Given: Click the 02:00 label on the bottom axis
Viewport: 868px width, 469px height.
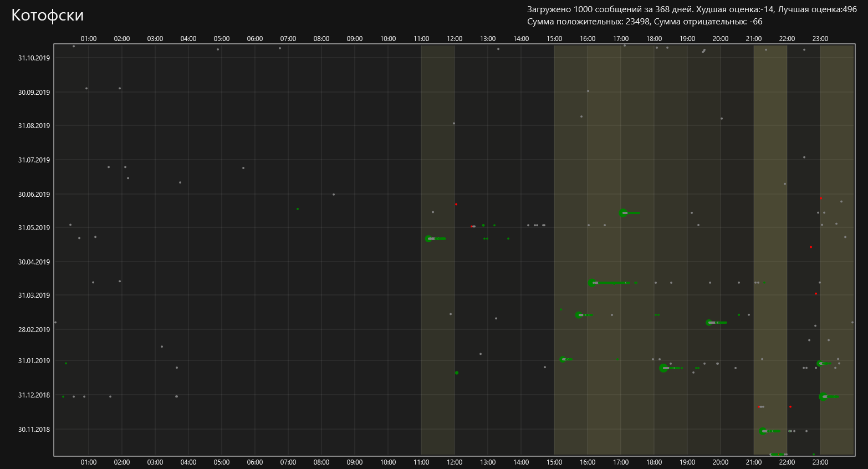Looking at the screenshot, I should [122, 462].
